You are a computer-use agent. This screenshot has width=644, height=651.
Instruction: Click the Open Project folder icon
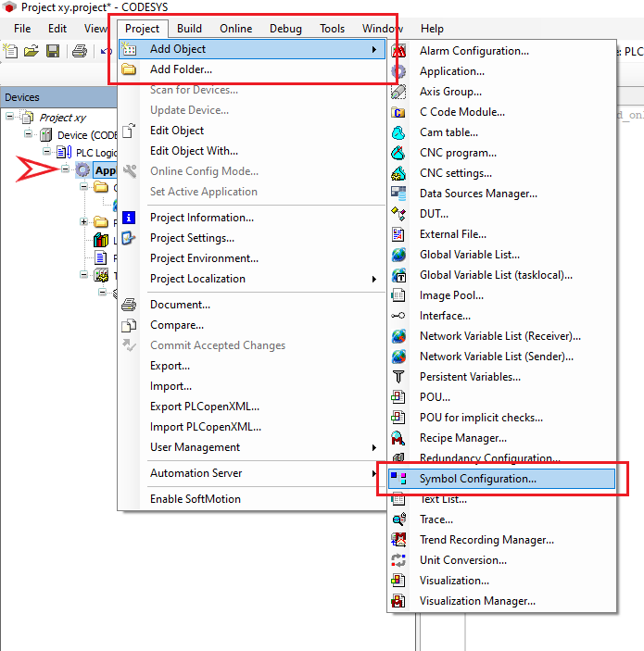(32, 50)
